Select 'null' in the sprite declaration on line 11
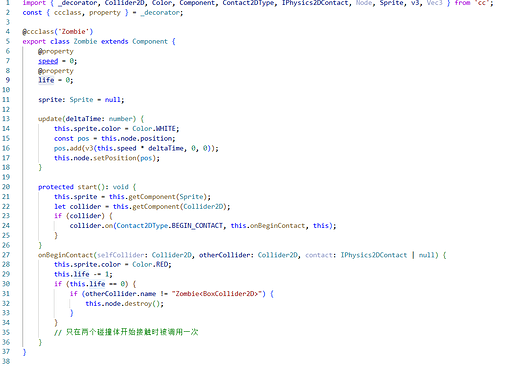 tap(113, 100)
